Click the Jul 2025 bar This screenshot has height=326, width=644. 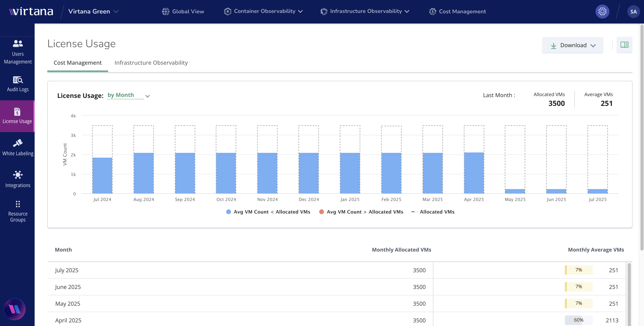pyautogui.click(x=597, y=191)
